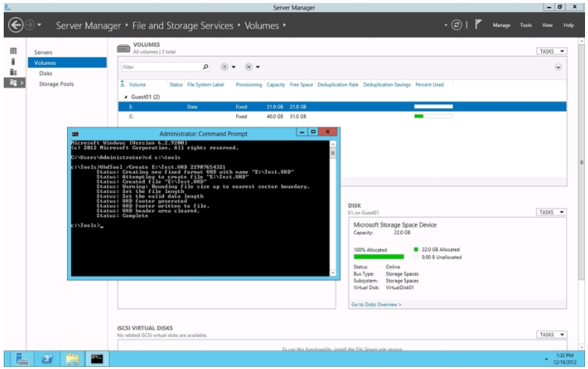The height and width of the screenshot is (369, 588).
Task: Open the navigation history dropdown arrow
Action: pos(39,25)
